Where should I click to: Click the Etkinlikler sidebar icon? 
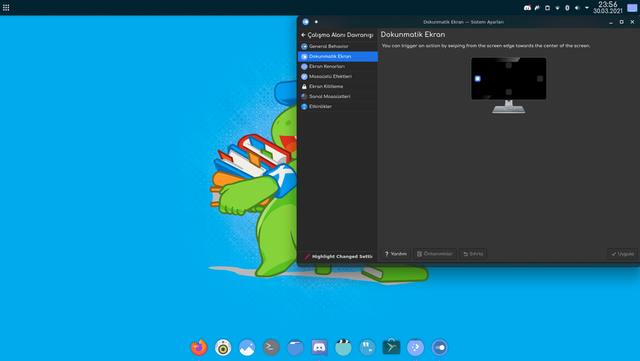tap(304, 107)
